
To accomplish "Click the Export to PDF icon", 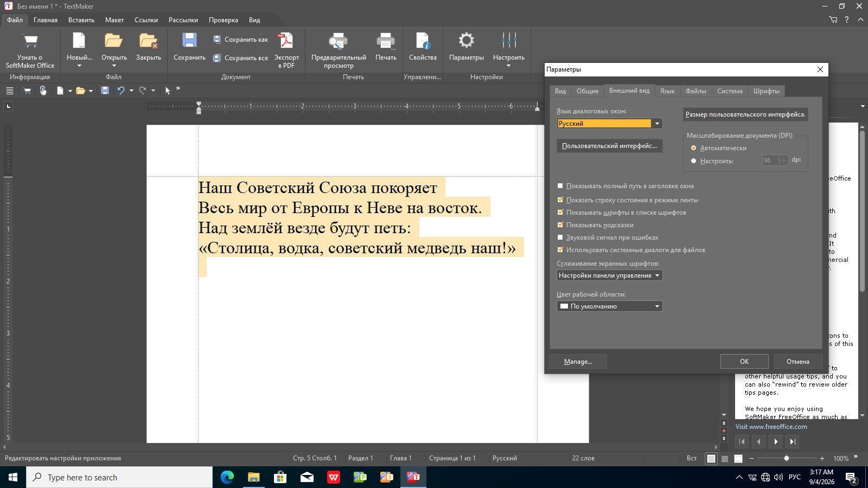I will point(286,41).
